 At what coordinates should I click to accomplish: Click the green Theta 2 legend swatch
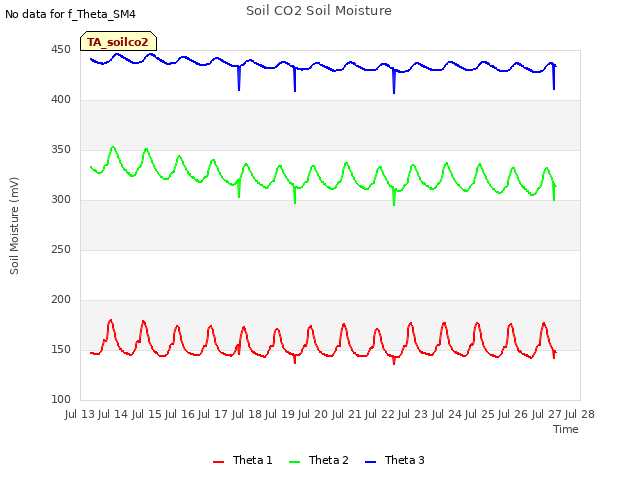[294, 462]
